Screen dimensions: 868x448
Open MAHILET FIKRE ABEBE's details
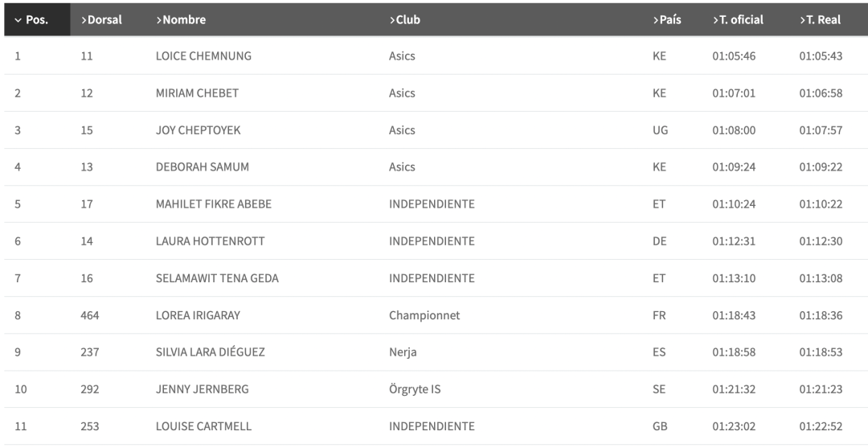click(213, 204)
